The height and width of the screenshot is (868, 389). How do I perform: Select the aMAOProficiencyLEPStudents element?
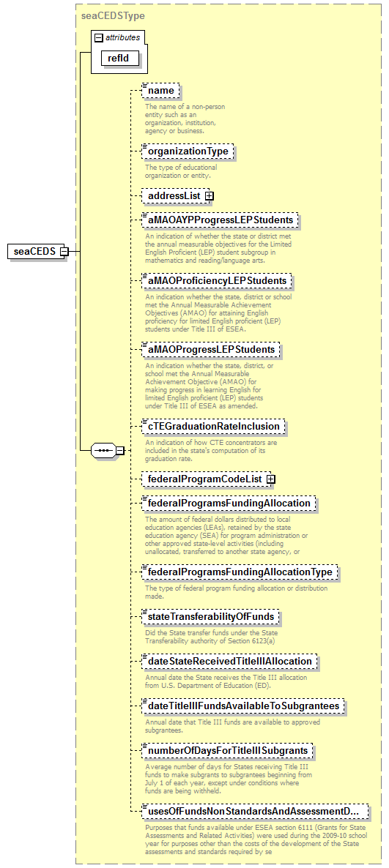217,281
